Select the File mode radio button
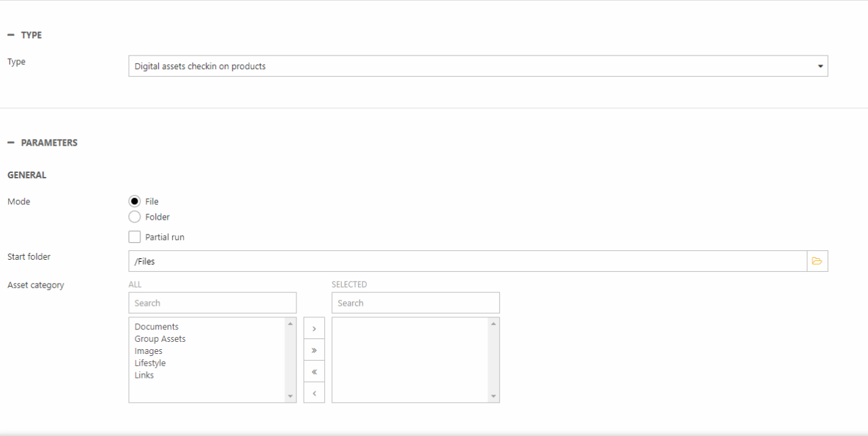The image size is (868, 436). (134, 201)
